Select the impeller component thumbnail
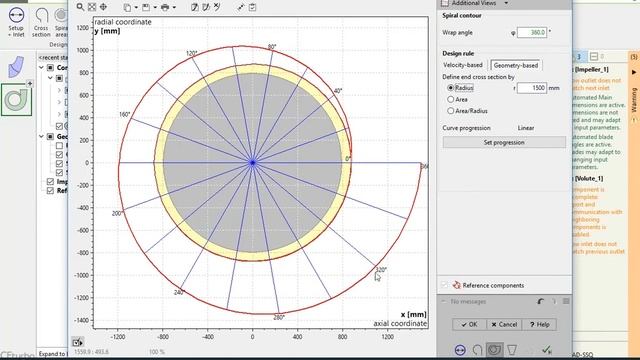 (16, 67)
